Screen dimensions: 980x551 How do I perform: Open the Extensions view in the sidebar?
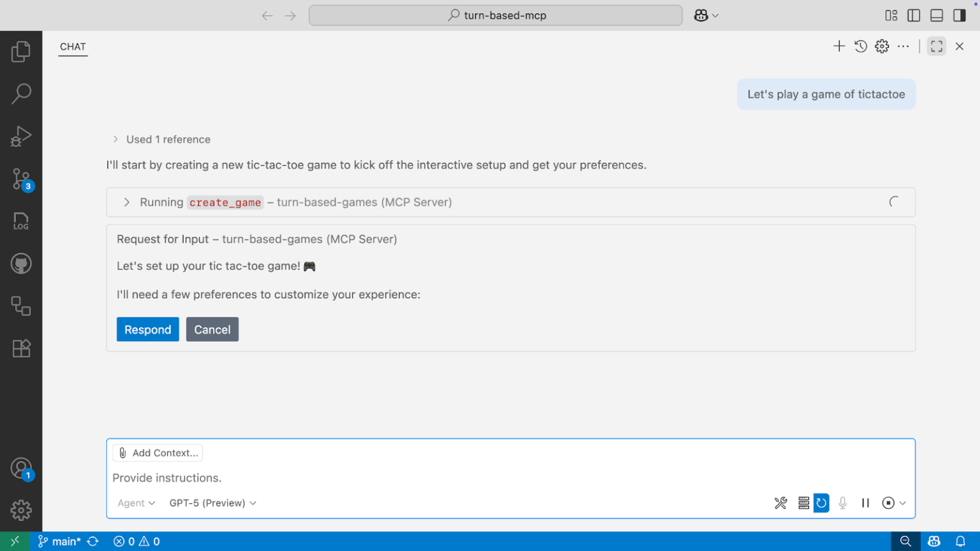(x=21, y=348)
